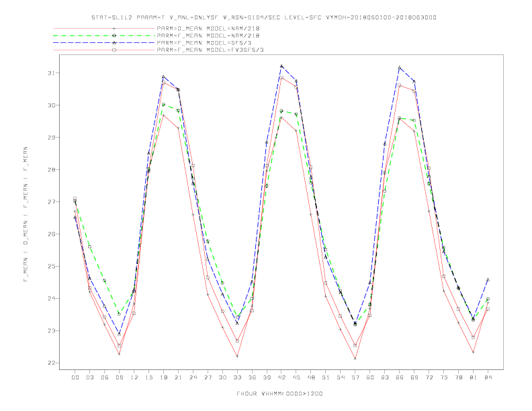Viewport: 532px width, 411px height.
Task: Click y-axis tick label 28
Action: click(x=52, y=169)
